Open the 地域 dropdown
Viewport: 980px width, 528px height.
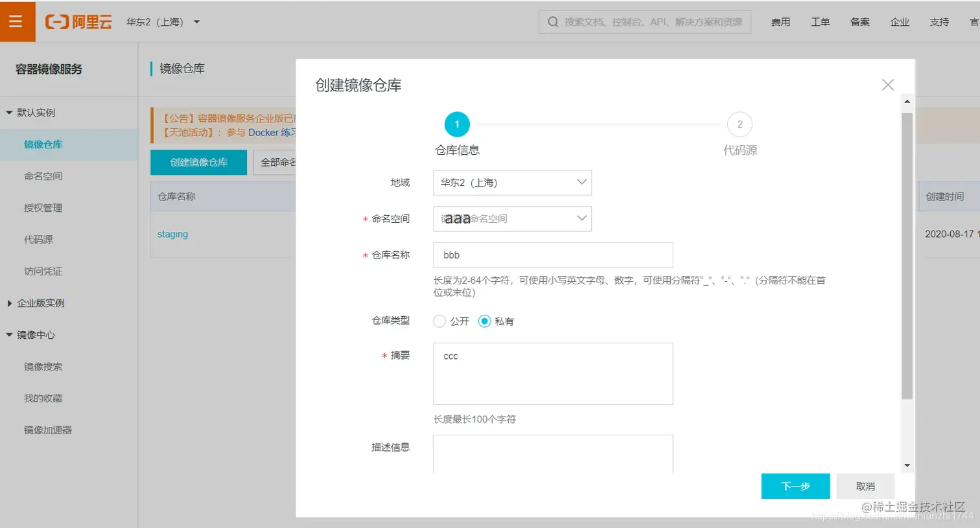point(512,183)
